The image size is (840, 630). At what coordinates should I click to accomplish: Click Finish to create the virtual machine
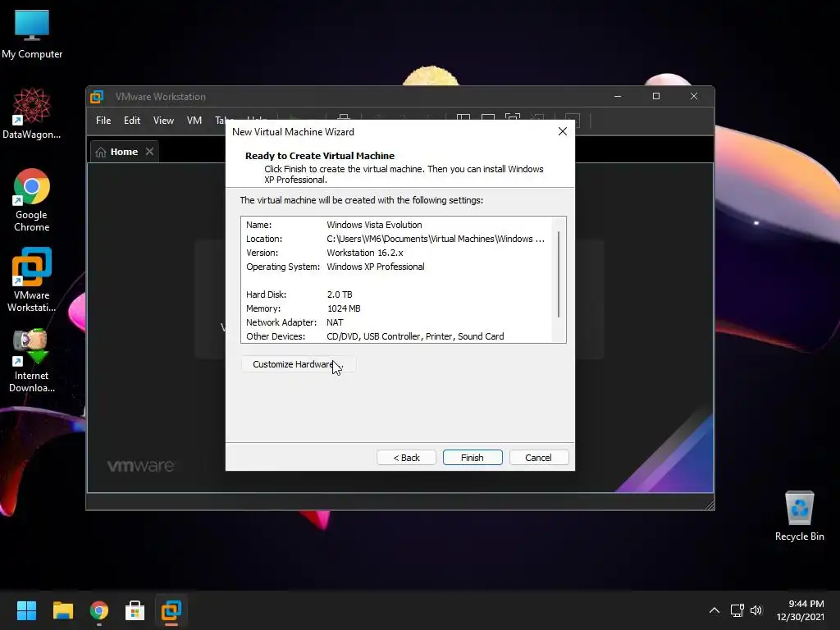tap(472, 458)
